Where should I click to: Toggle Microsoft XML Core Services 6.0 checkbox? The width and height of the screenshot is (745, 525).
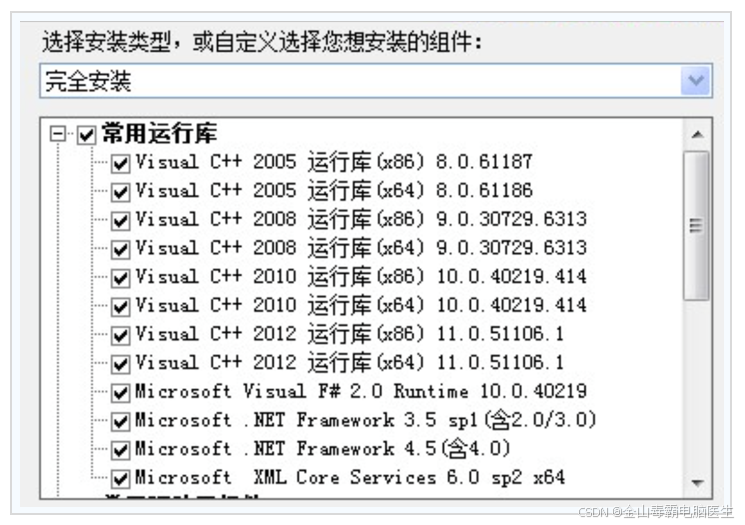[120, 479]
